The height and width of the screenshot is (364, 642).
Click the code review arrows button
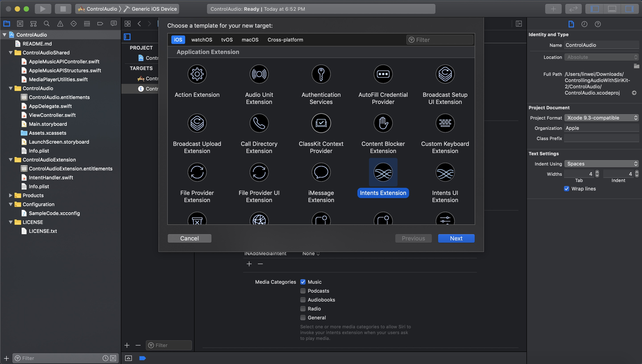click(x=573, y=9)
